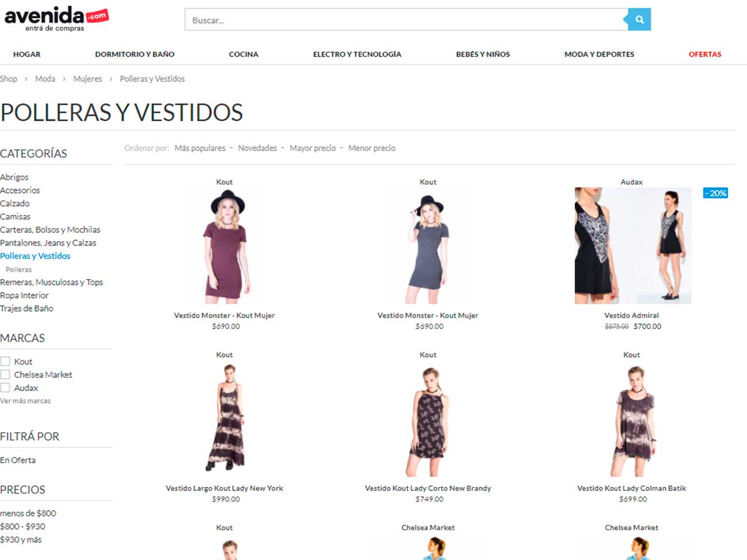Filter by En Oferta

[x=18, y=460]
